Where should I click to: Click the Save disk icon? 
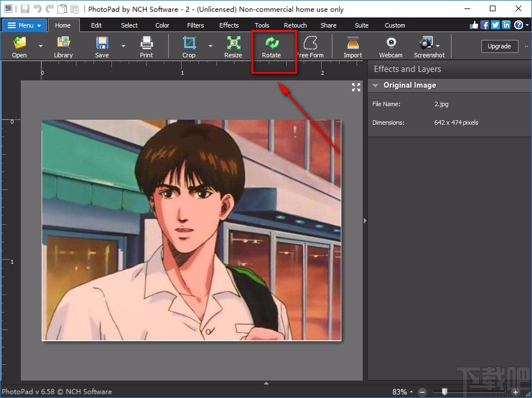(102, 43)
